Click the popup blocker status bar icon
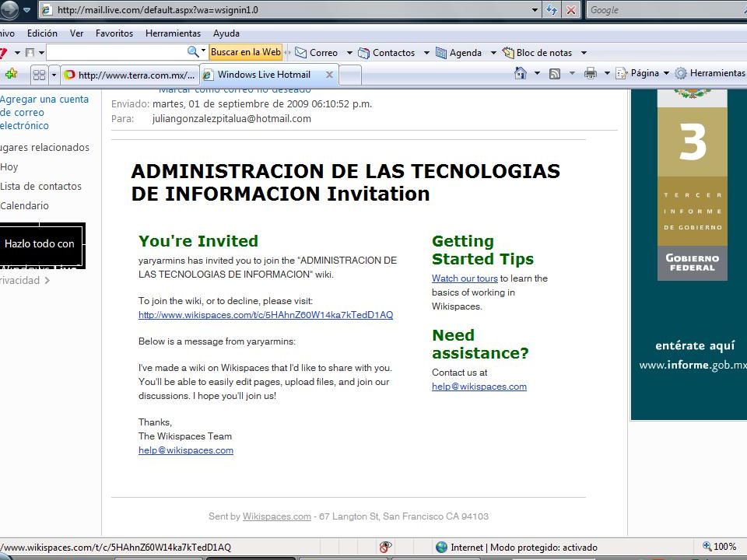 pyautogui.click(x=385, y=547)
